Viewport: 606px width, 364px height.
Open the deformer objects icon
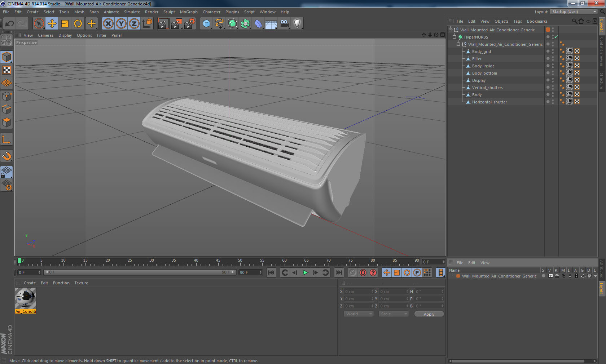click(258, 24)
